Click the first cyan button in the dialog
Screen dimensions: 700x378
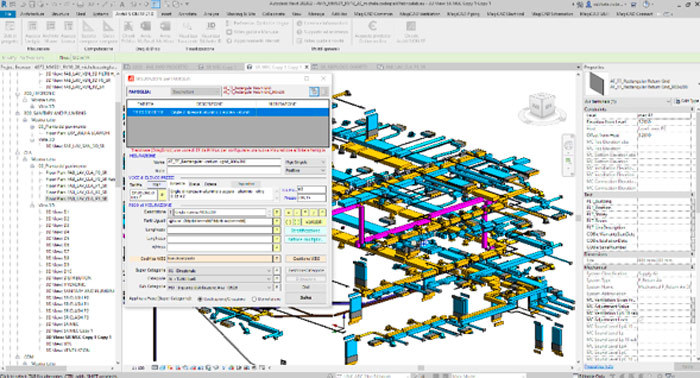pyautogui.click(x=306, y=230)
